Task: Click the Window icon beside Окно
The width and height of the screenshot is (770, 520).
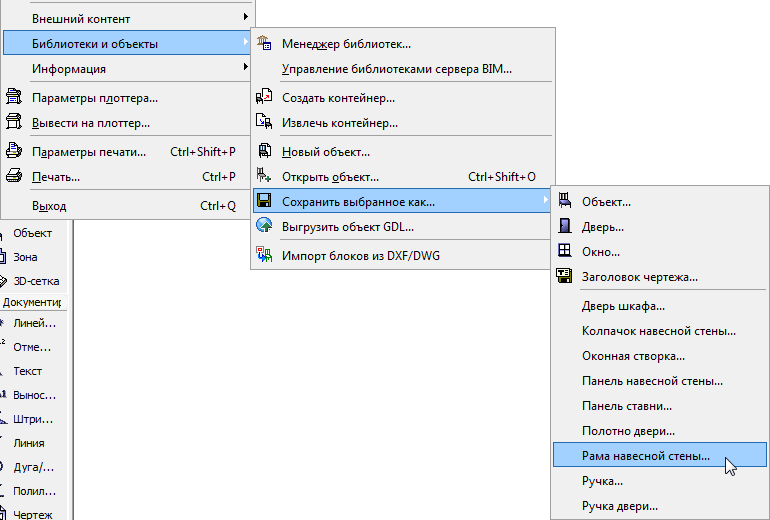Action: 564,251
